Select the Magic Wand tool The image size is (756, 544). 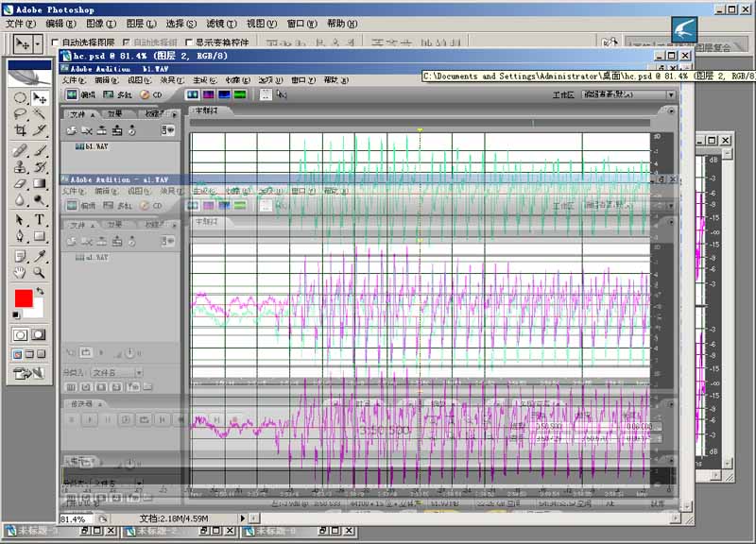40,113
